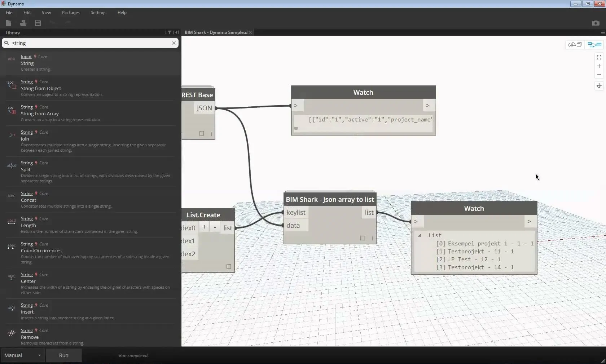Select the BIM Shark - Dynamo Sample tab

click(216, 32)
